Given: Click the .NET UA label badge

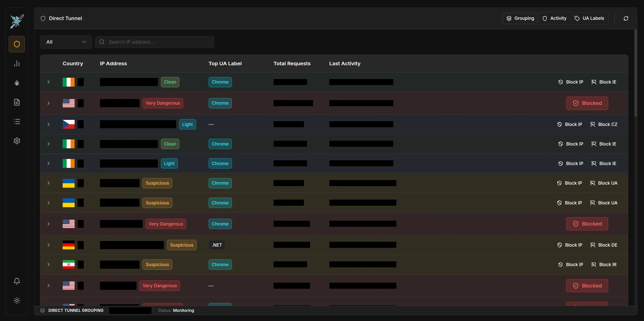Looking at the screenshot, I should 217,245.
